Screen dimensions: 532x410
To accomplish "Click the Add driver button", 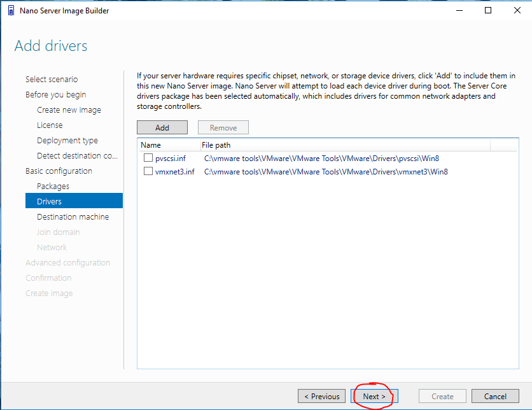I will (162, 127).
